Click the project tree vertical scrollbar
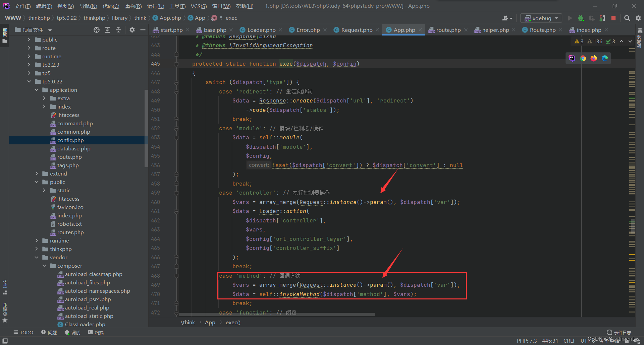Image resolution: width=644 pixels, height=345 pixels. coord(146,129)
